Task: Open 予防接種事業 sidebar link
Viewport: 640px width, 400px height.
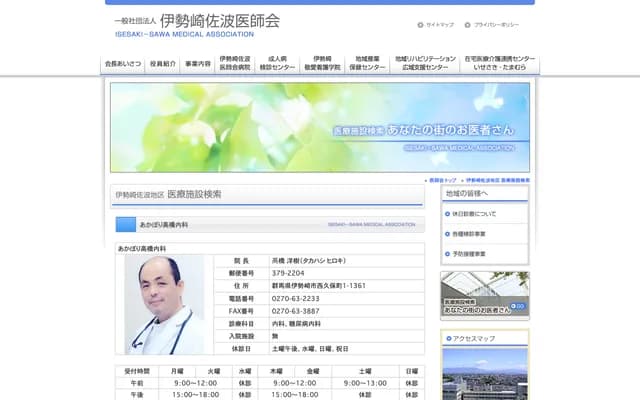Action: pos(469,254)
